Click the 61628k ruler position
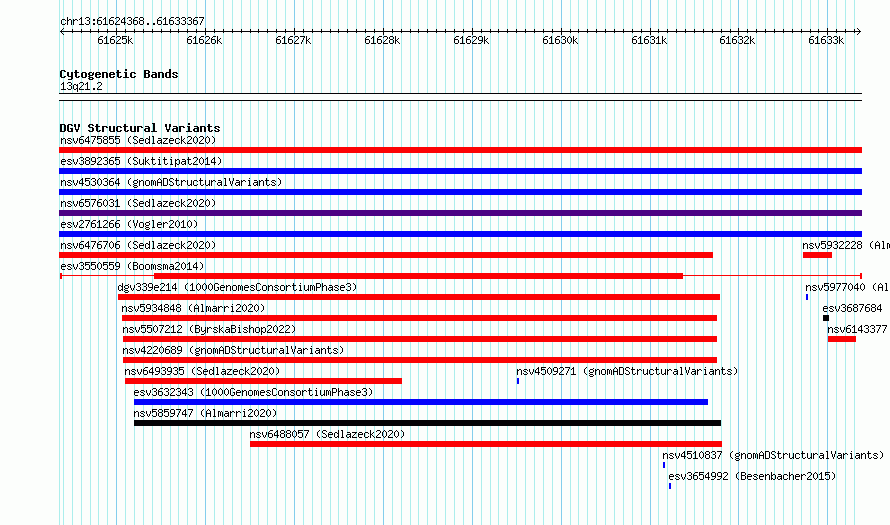This screenshot has height=525, width=890. click(x=382, y=40)
